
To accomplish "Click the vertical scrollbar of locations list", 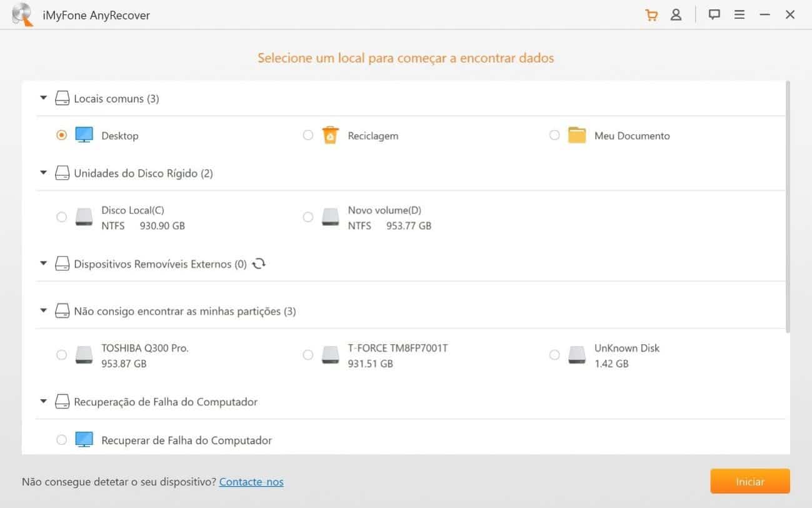I will coord(788,205).
